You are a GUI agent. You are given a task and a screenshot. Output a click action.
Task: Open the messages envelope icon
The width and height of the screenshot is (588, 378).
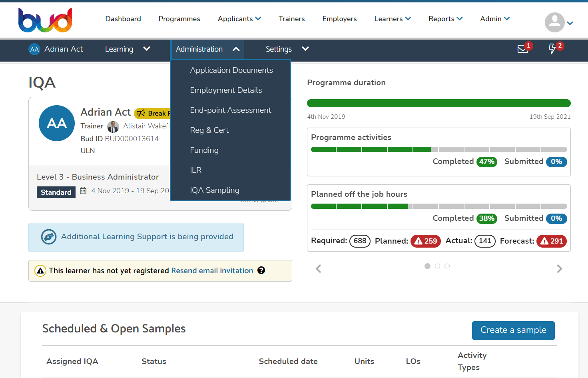point(522,49)
